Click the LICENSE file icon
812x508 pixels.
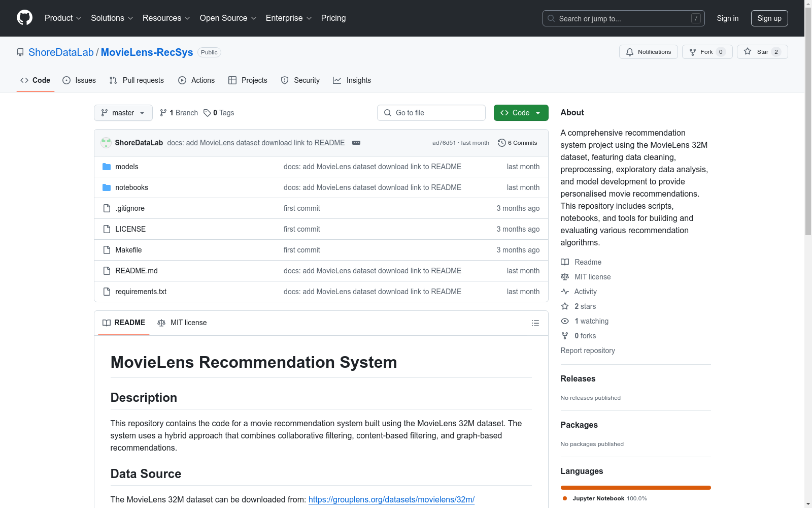tap(107, 229)
